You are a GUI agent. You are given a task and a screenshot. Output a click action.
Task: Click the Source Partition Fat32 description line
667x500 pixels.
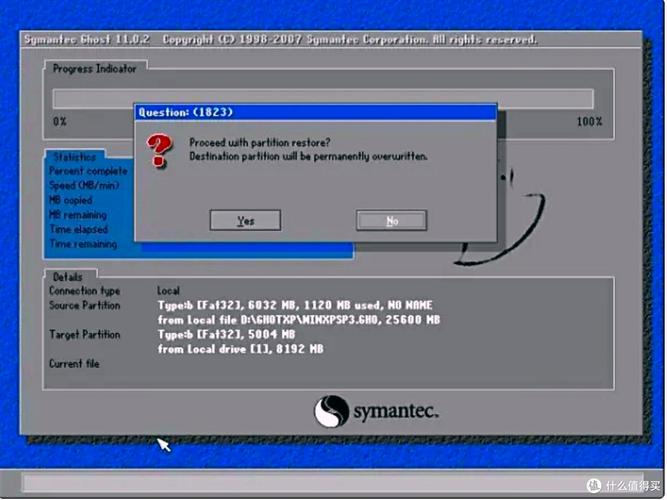pos(295,305)
